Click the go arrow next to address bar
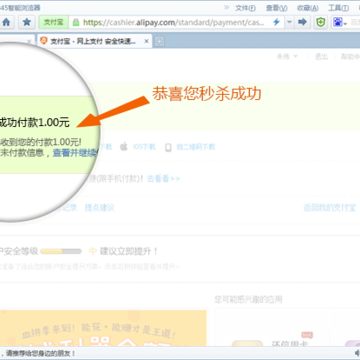Screen dimensions: 360x360 pos(302,22)
